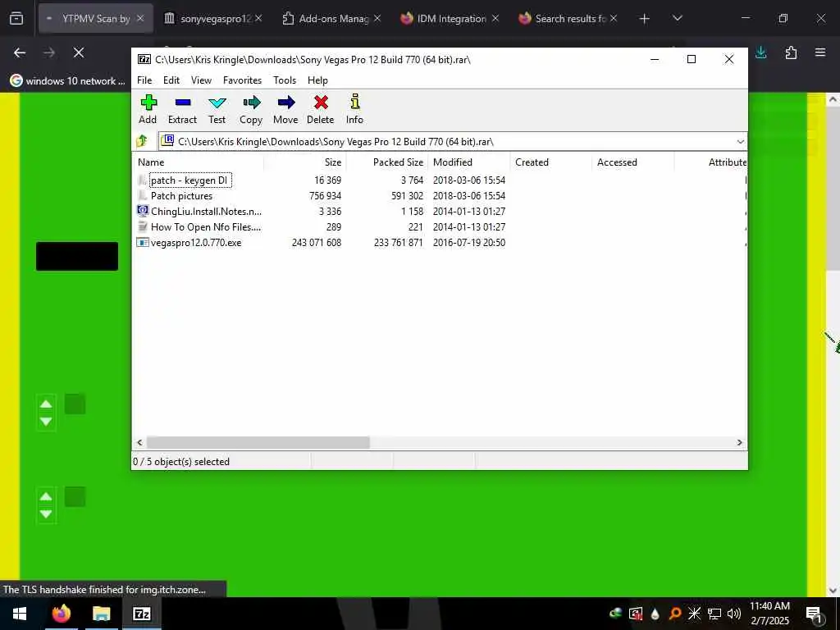Switch to the sonyvegaspro12 browser tab
840x630 pixels.
213,19
